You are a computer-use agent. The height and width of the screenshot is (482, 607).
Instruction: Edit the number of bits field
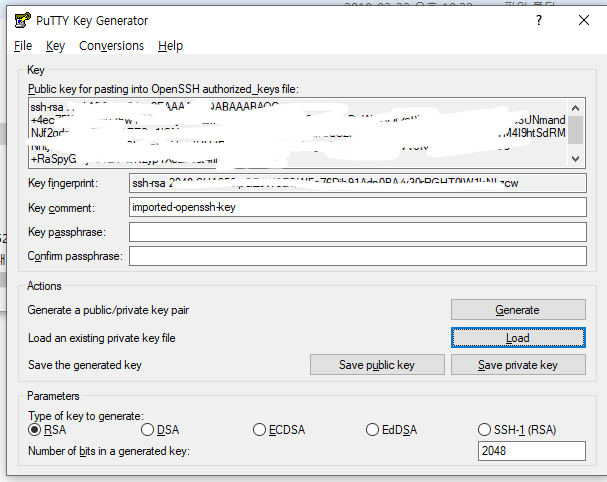click(531, 452)
